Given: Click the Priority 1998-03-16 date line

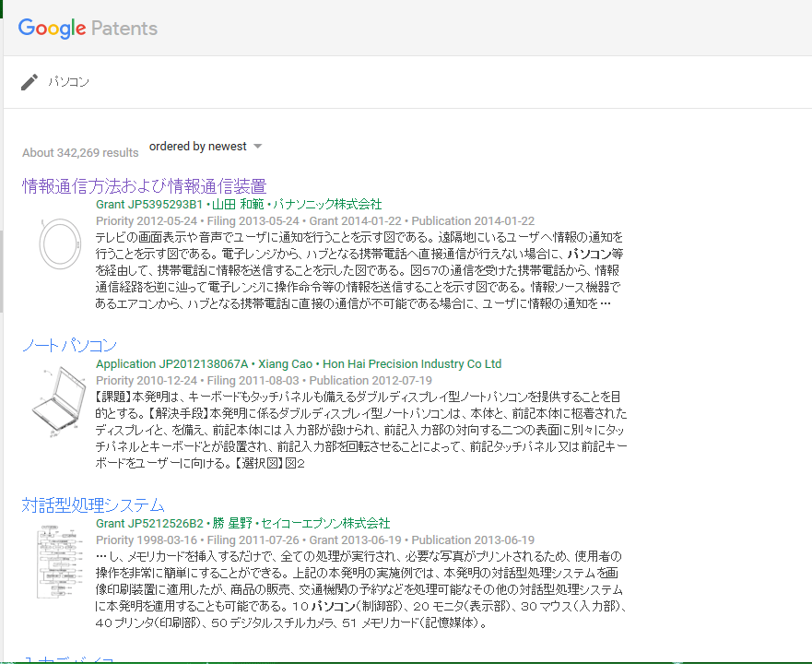Looking at the screenshot, I should (x=315, y=540).
